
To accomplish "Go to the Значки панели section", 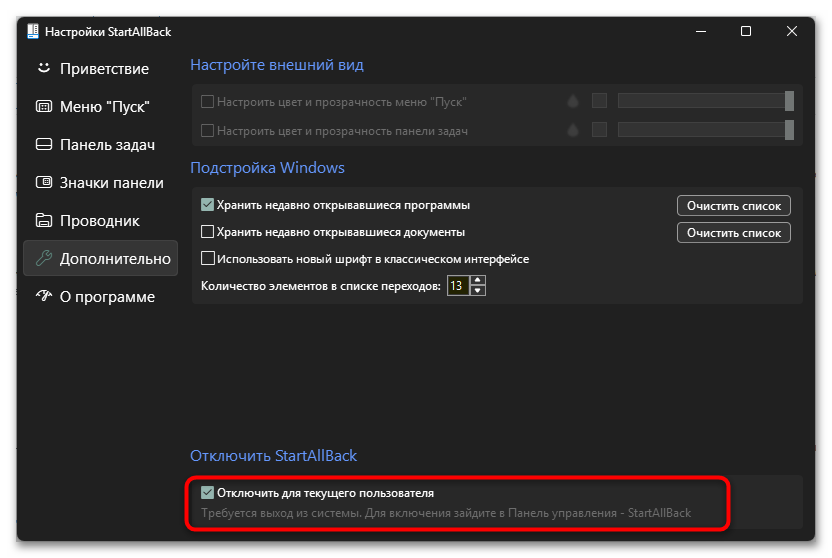I will [100, 183].
